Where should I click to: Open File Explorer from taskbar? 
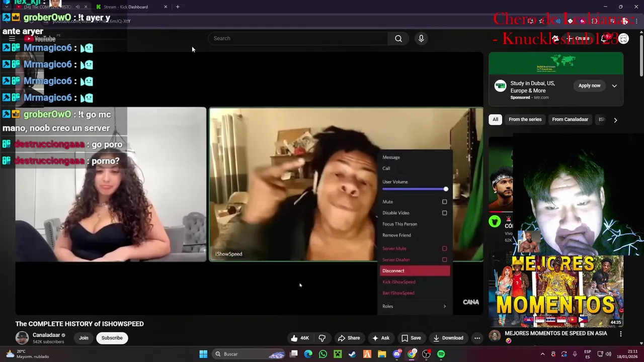(382, 354)
